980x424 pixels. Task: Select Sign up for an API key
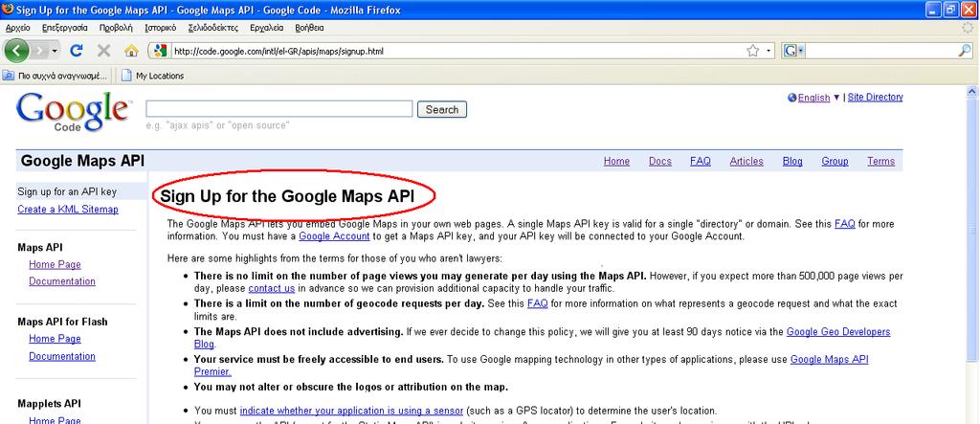(x=67, y=192)
